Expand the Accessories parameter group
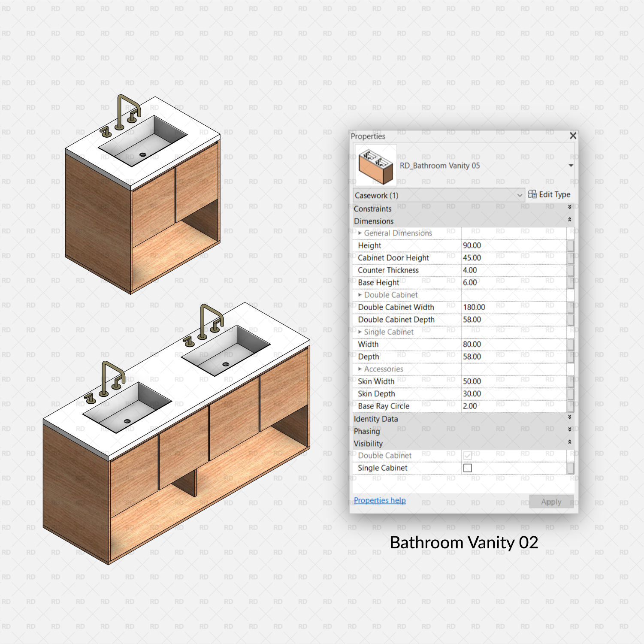 click(360, 369)
